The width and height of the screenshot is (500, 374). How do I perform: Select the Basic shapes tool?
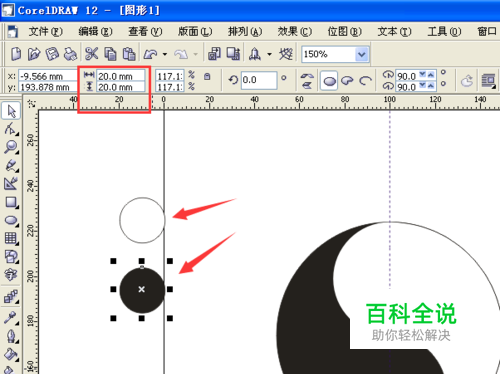(x=11, y=257)
